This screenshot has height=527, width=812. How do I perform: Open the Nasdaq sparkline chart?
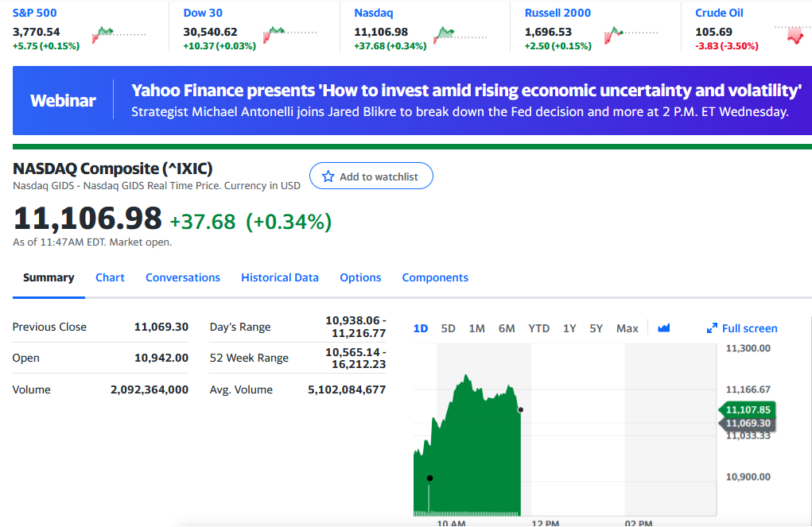460,35
